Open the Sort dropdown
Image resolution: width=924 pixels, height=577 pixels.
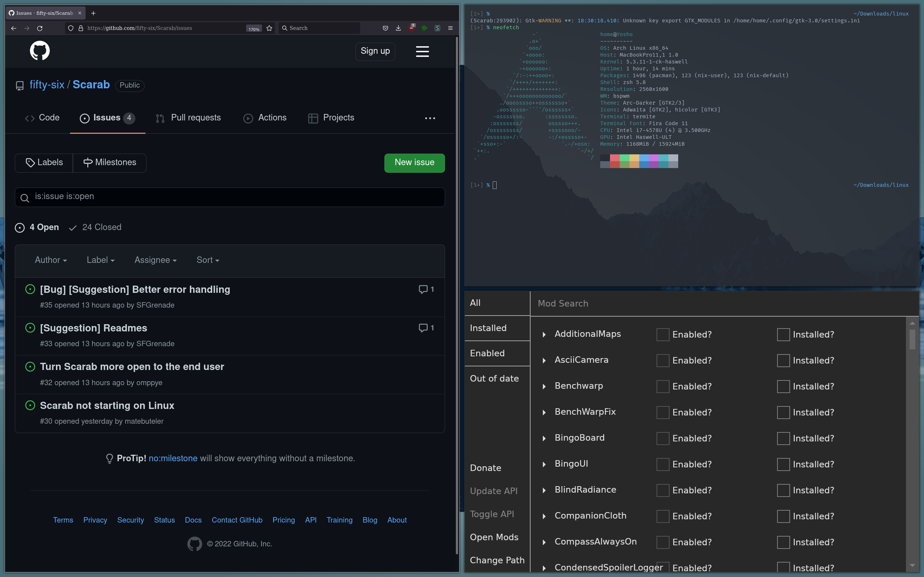coord(207,260)
